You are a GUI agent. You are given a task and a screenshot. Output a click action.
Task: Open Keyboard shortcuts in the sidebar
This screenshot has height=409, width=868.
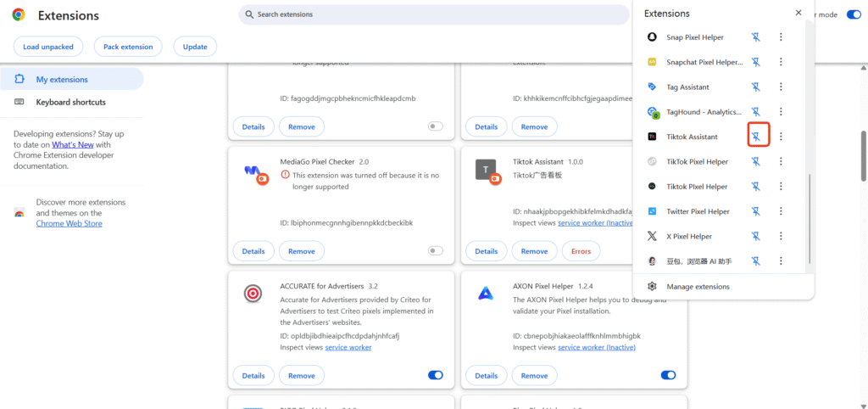[72, 102]
